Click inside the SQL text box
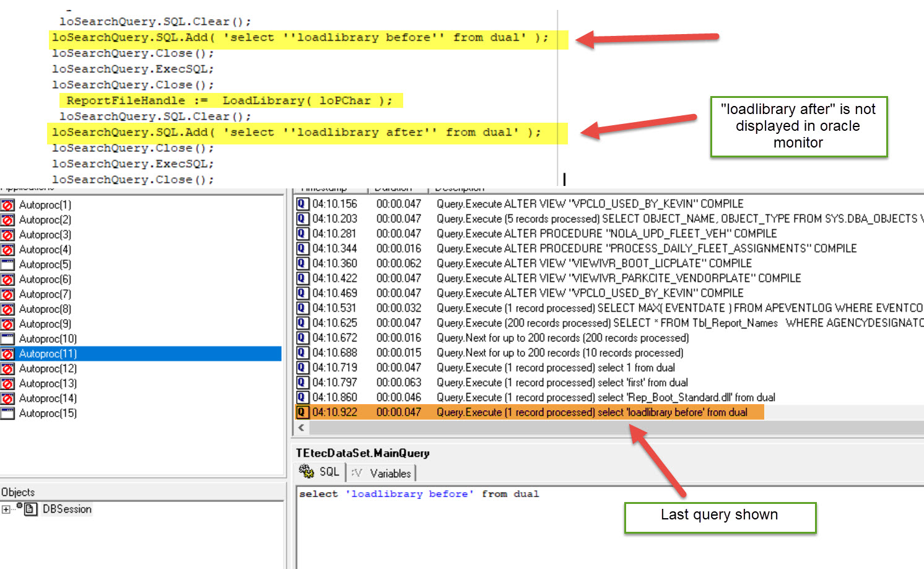 [610, 527]
